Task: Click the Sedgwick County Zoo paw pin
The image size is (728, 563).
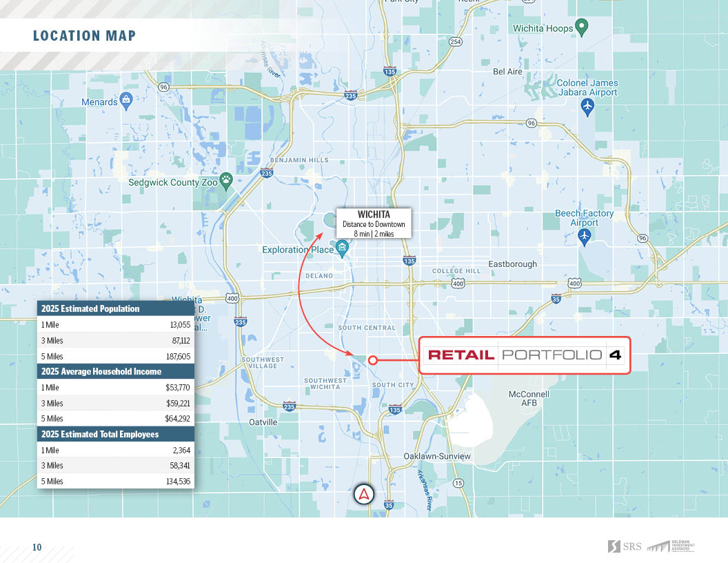Action: pyautogui.click(x=226, y=181)
